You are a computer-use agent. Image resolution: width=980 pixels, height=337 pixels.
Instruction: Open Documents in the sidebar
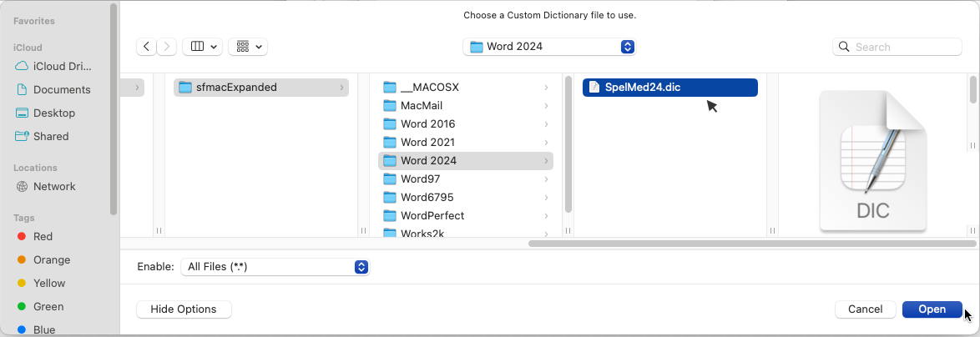53,89
